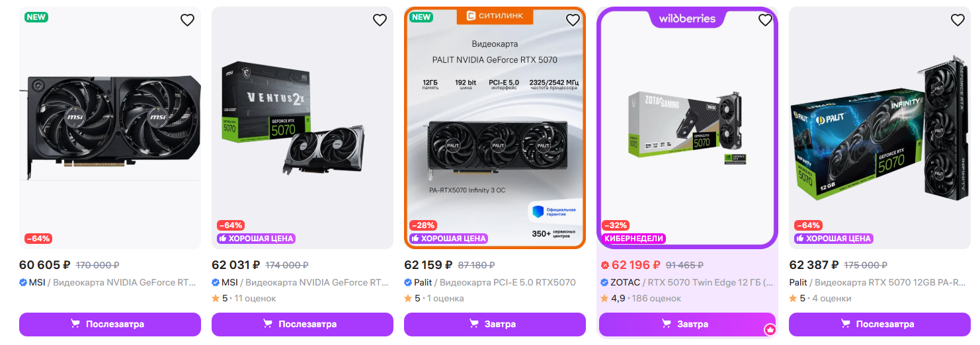Add 60 605 ₽ MSI card to cart
The image size is (980, 345).
(110, 325)
